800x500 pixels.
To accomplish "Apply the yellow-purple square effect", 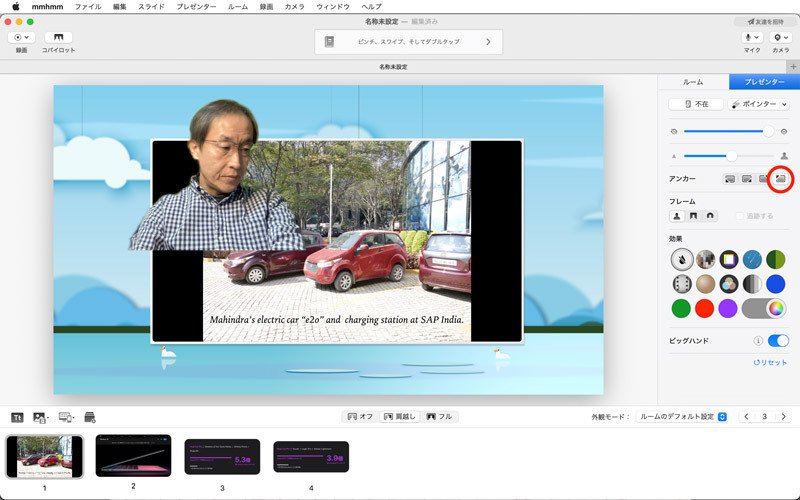I will 729,259.
